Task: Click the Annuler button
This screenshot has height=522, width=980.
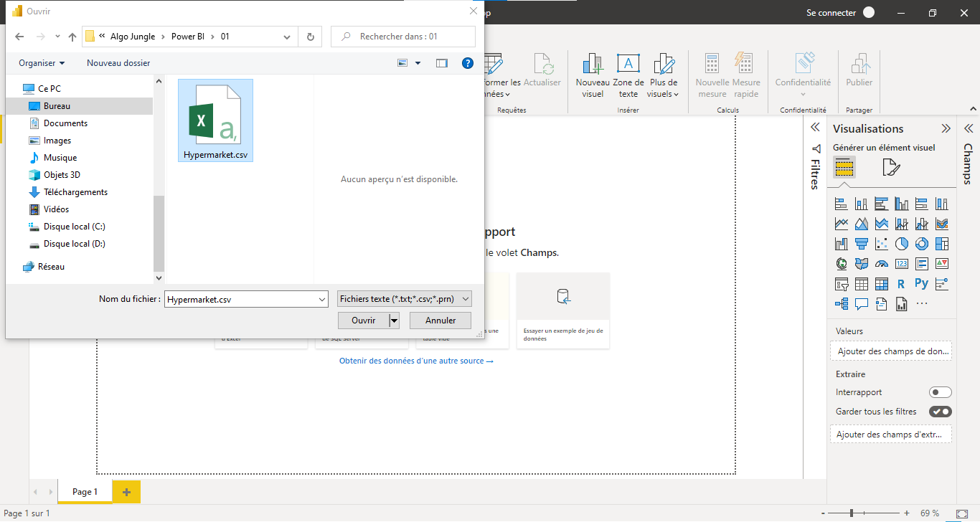Action: tap(440, 321)
